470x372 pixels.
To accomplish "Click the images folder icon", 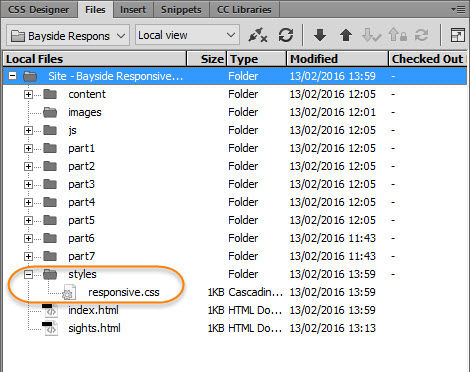I will click(50, 112).
